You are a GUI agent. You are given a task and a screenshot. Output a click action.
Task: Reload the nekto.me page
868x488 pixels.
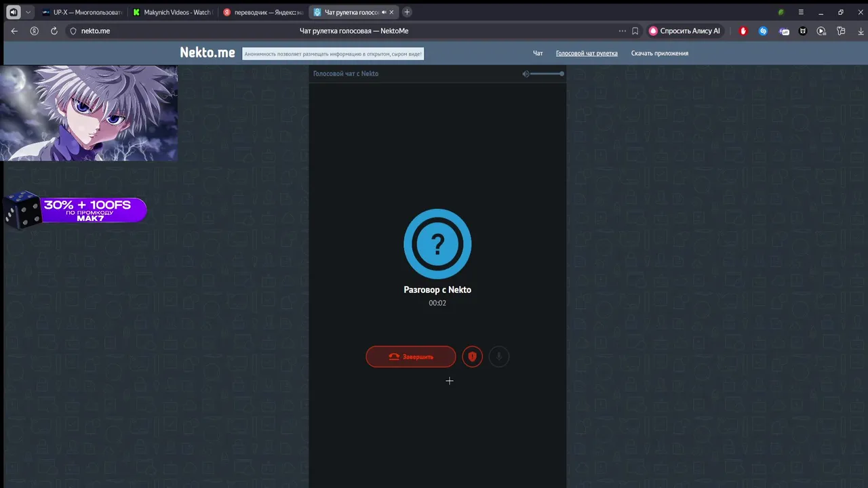(54, 30)
